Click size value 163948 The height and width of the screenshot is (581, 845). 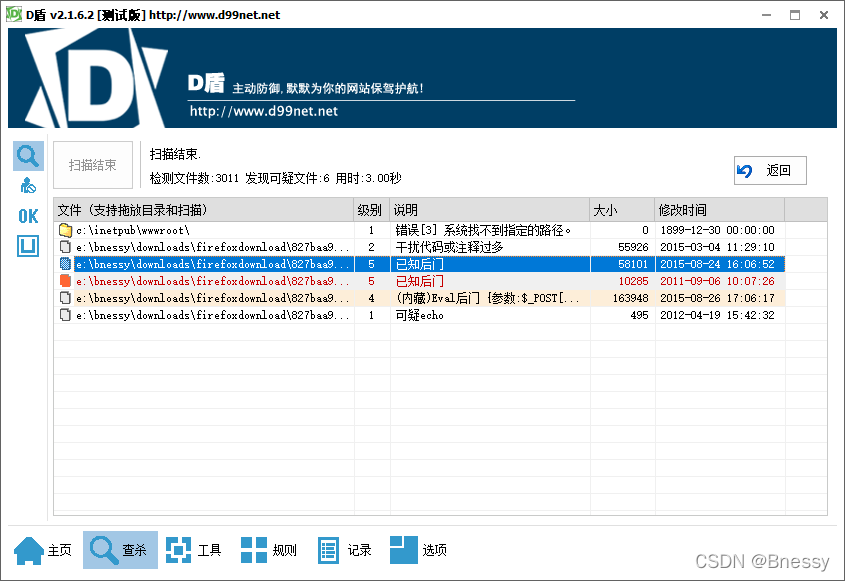pyautogui.click(x=631, y=298)
